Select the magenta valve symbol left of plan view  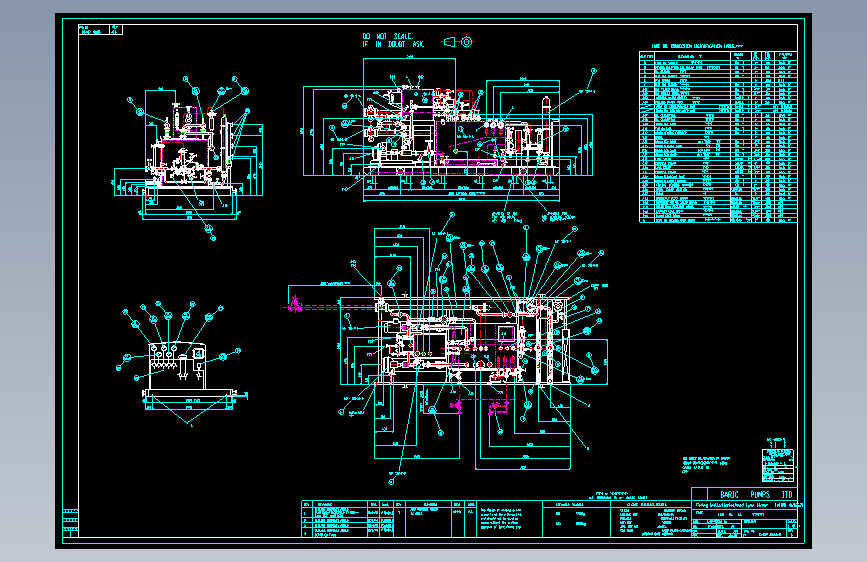(295, 304)
